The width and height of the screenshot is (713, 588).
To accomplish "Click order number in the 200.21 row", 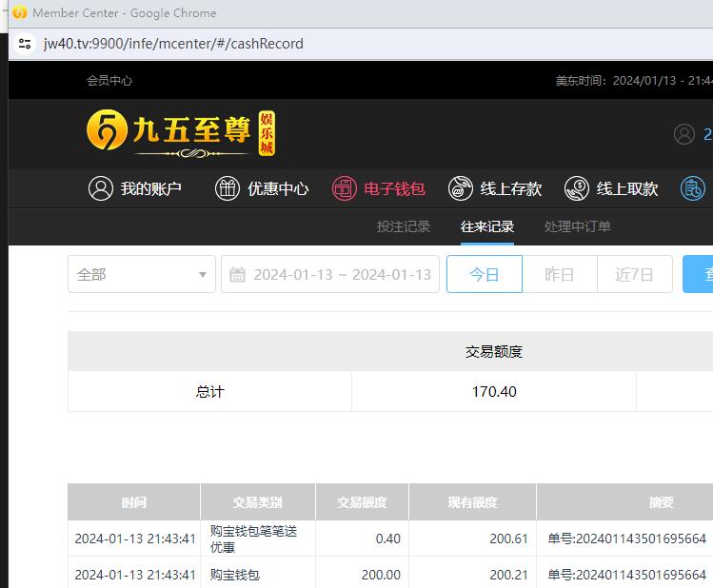I will [627, 575].
